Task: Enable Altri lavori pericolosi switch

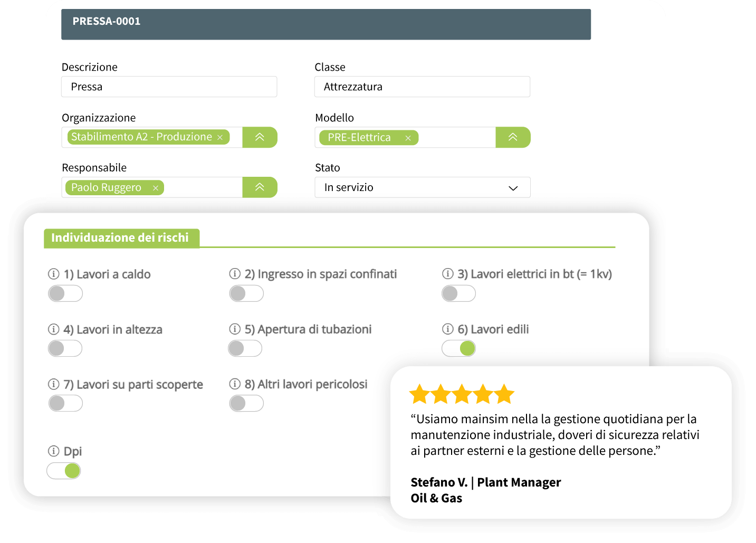Action: point(246,403)
